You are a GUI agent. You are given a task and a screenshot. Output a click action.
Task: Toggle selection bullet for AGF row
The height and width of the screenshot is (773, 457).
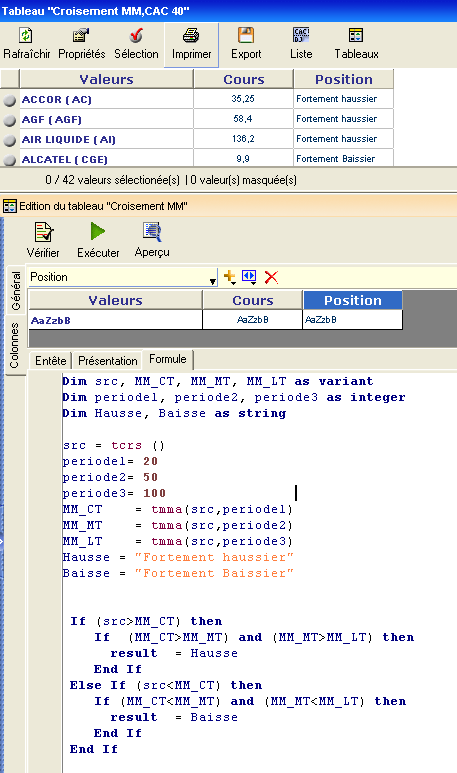pos(9,120)
